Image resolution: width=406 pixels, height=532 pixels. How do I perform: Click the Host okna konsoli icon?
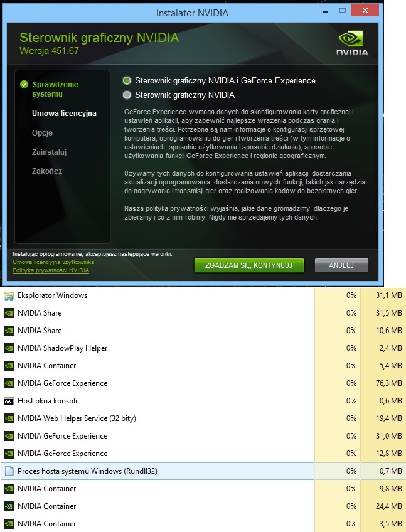(9, 401)
